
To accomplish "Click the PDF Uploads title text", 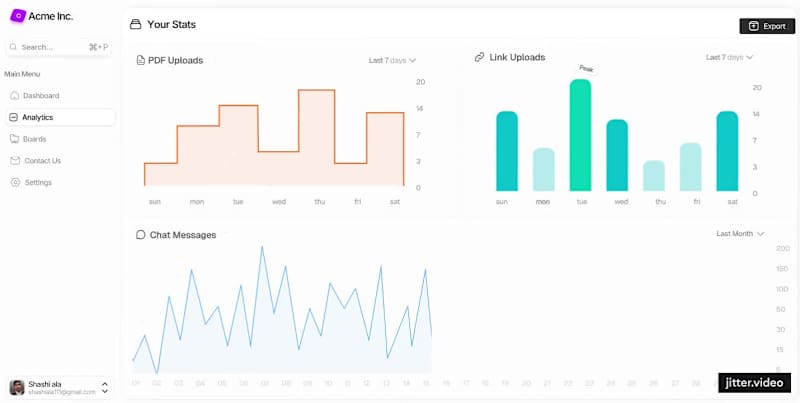I will pyautogui.click(x=176, y=61).
